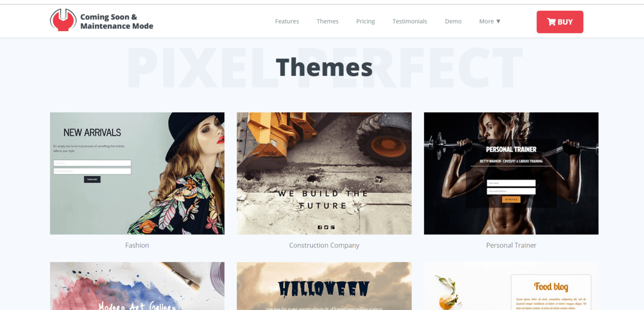Select Testimonials in the navigation bar
Screen dimensions: 644x310
coord(410,21)
